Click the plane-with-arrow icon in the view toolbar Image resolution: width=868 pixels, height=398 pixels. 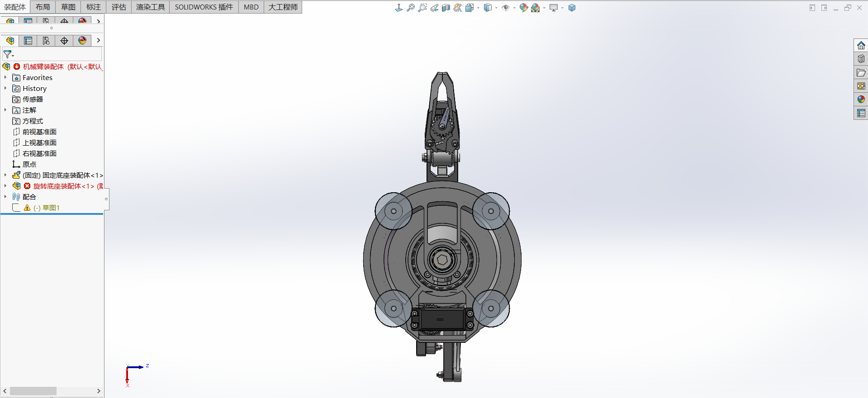(398, 8)
